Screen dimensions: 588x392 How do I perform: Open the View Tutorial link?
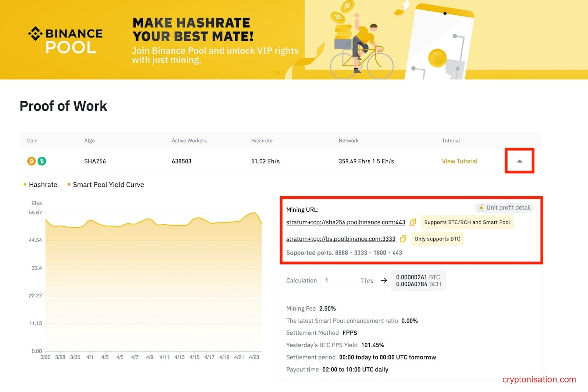pyautogui.click(x=459, y=161)
